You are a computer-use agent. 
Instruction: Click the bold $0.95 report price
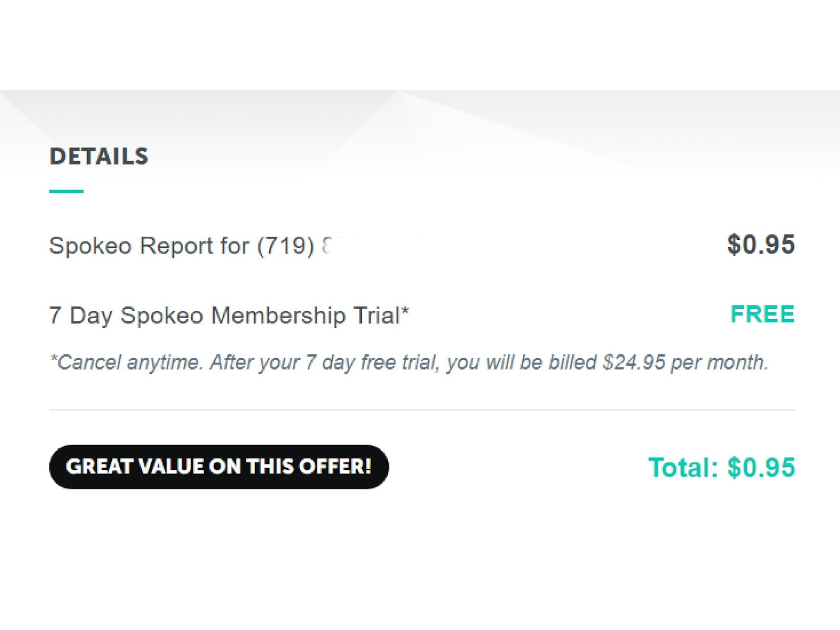pos(761,245)
